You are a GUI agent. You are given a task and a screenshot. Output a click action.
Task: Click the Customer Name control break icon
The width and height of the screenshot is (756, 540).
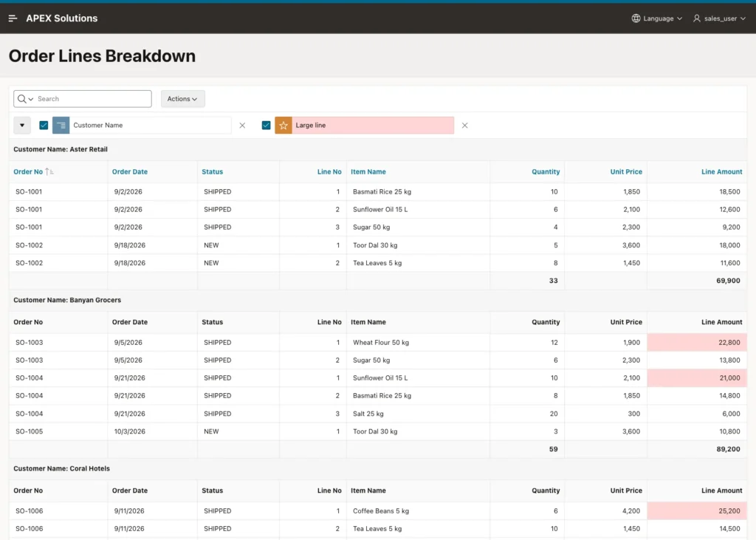coord(61,126)
